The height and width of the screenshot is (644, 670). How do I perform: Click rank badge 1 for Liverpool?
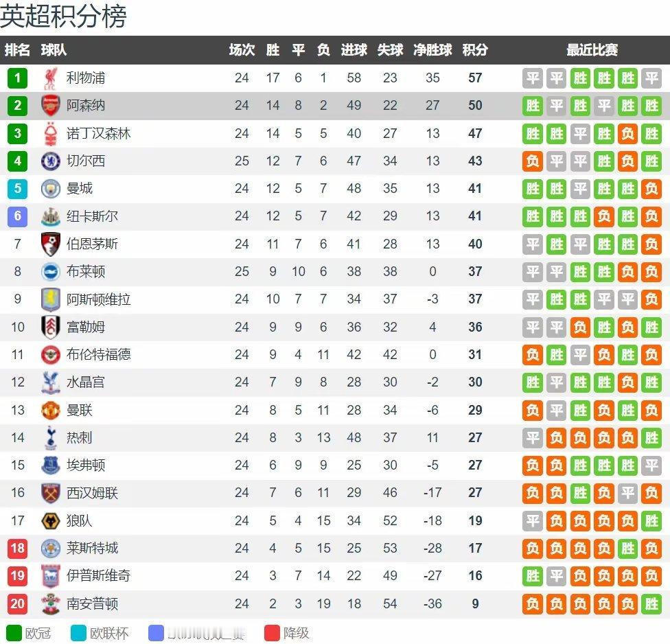18,78
